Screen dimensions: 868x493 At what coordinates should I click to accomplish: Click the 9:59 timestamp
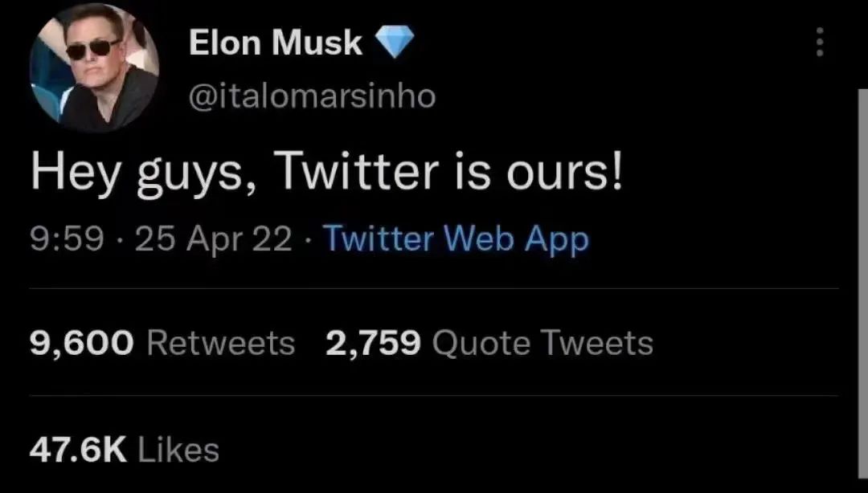[68, 239]
